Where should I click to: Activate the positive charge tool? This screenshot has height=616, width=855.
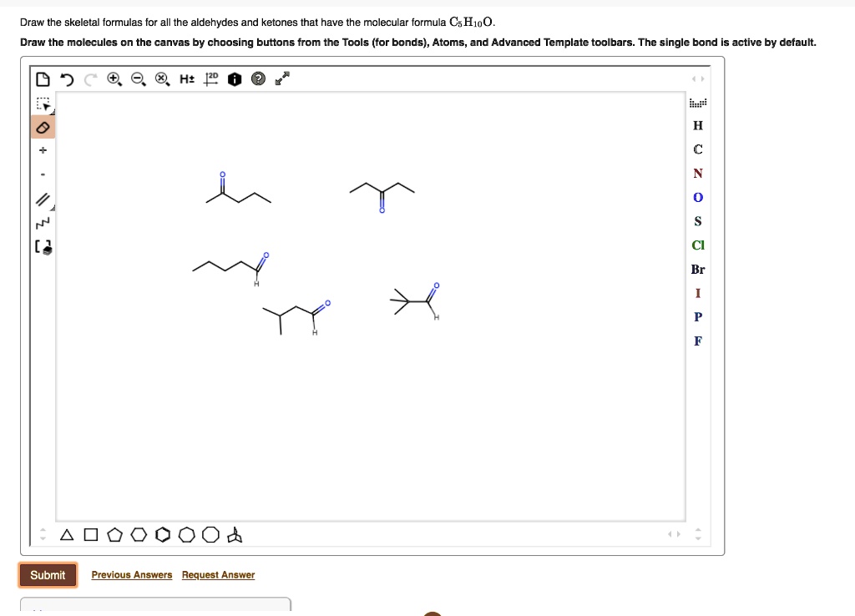coord(43,150)
